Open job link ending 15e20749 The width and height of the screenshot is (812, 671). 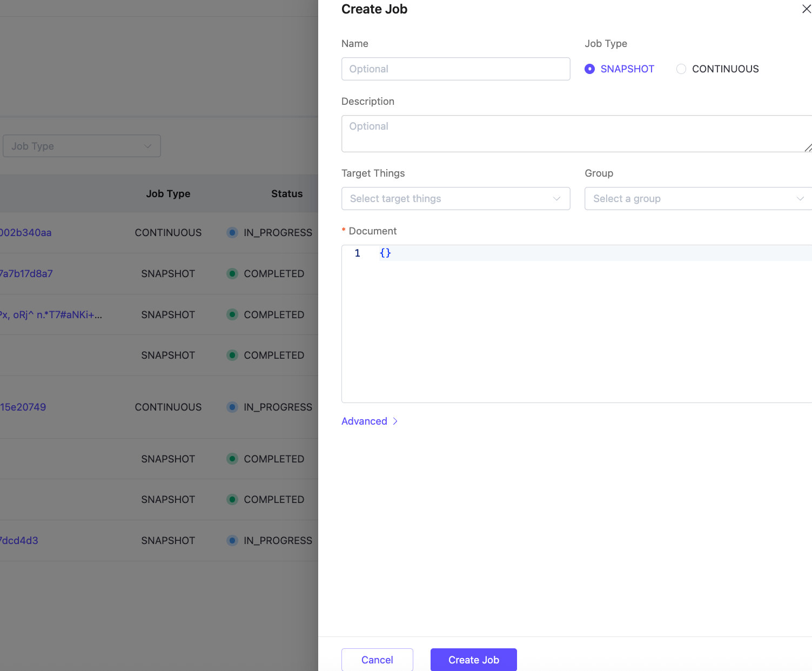point(23,407)
